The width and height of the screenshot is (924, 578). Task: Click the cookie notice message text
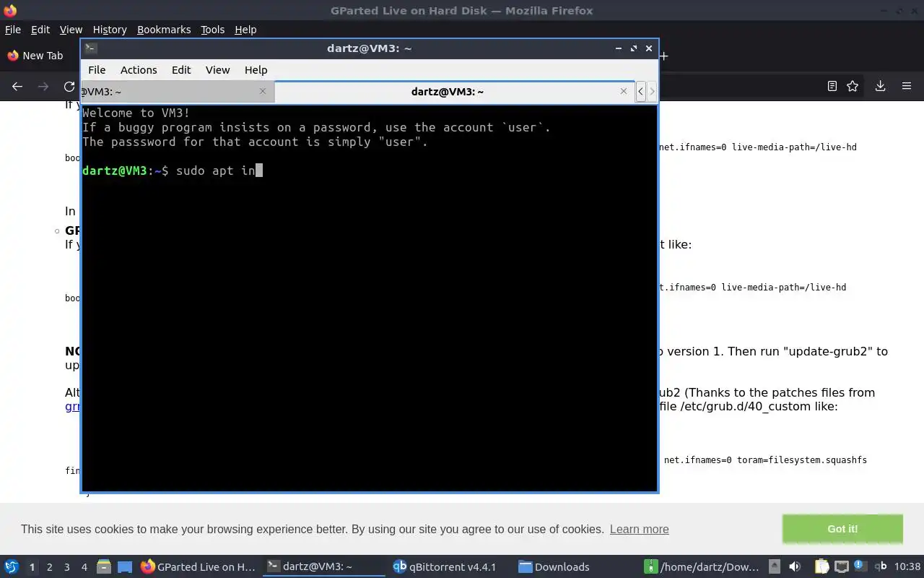(x=312, y=529)
